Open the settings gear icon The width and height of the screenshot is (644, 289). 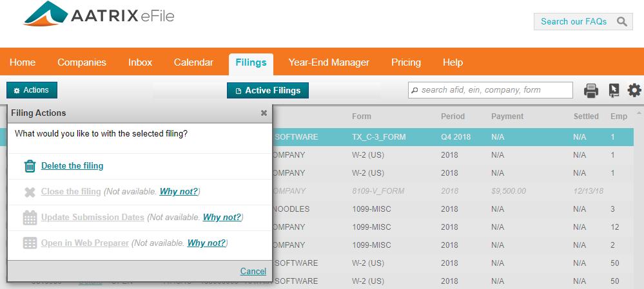pos(634,91)
